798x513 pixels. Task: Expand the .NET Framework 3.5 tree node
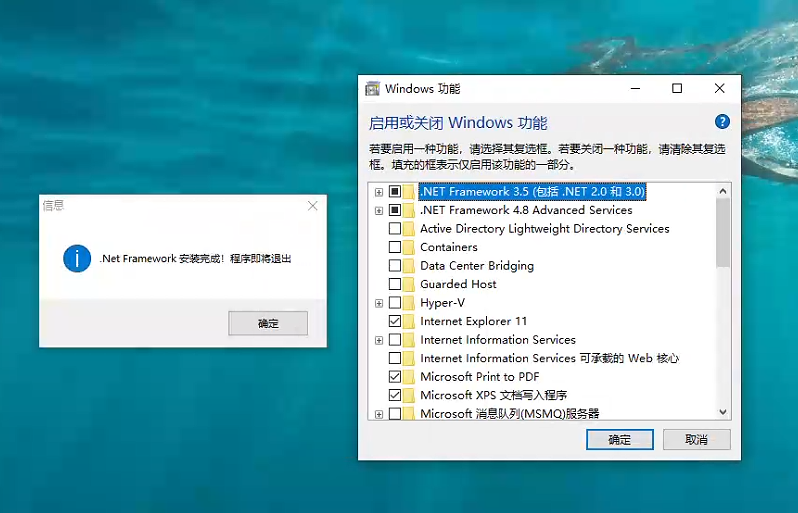[379, 192]
